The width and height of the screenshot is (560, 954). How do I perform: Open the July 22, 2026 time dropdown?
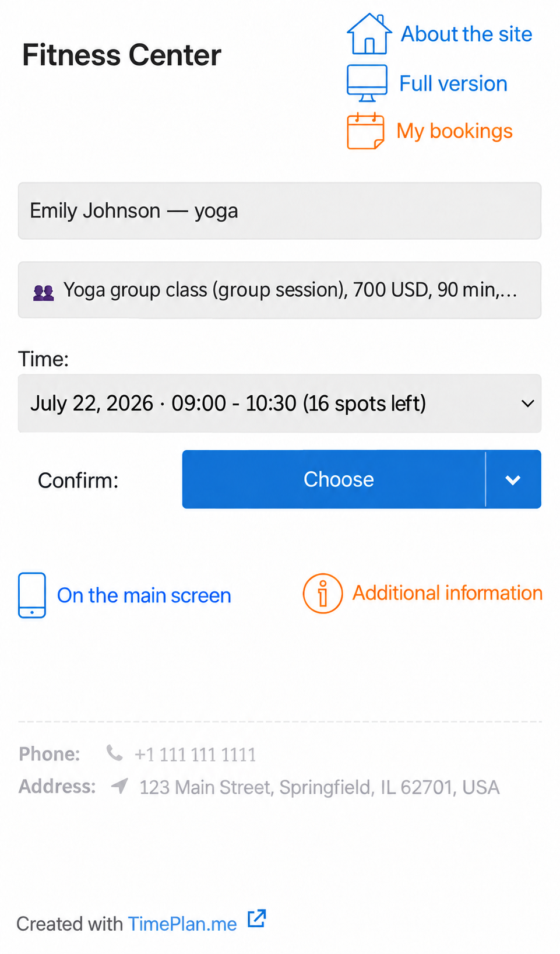[280, 404]
